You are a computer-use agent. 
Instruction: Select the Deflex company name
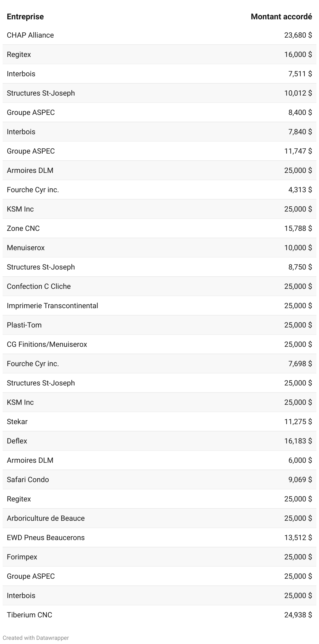tap(17, 441)
